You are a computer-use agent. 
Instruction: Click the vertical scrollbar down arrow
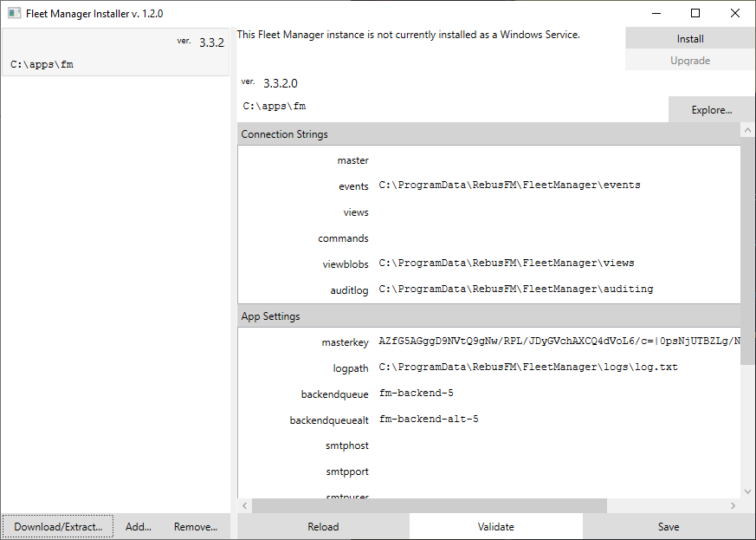click(747, 491)
